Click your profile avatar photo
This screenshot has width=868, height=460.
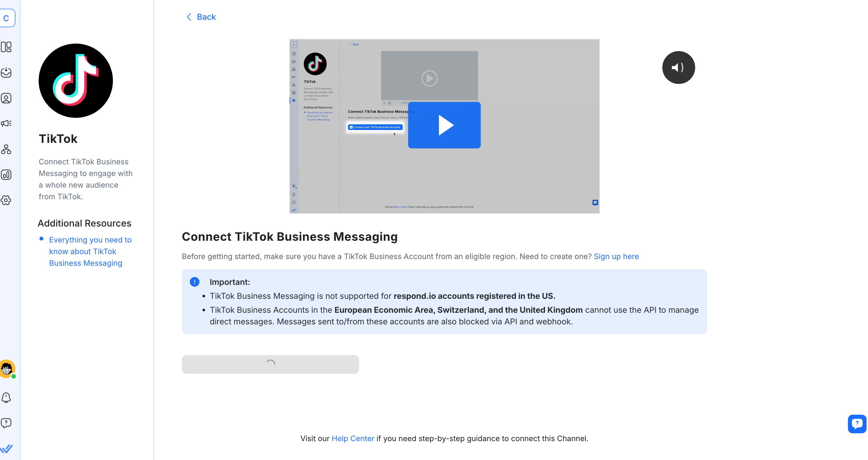[x=7, y=369]
